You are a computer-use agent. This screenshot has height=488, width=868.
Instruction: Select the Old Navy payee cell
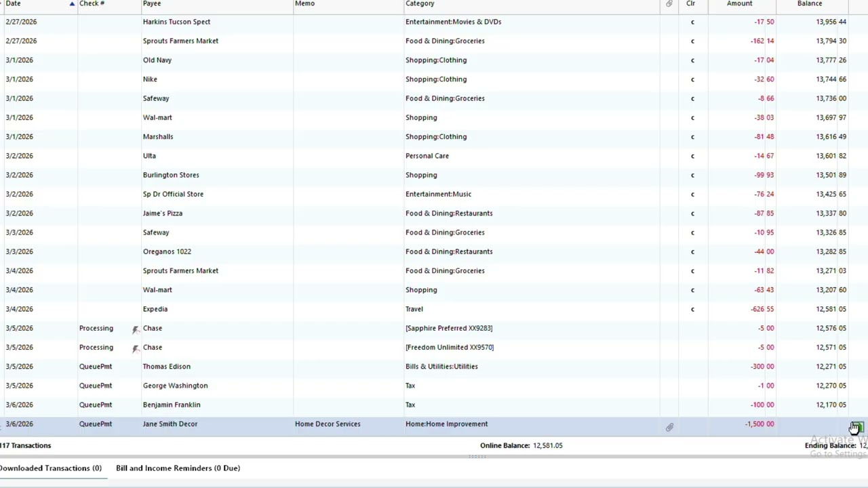click(x=157, y=60)
